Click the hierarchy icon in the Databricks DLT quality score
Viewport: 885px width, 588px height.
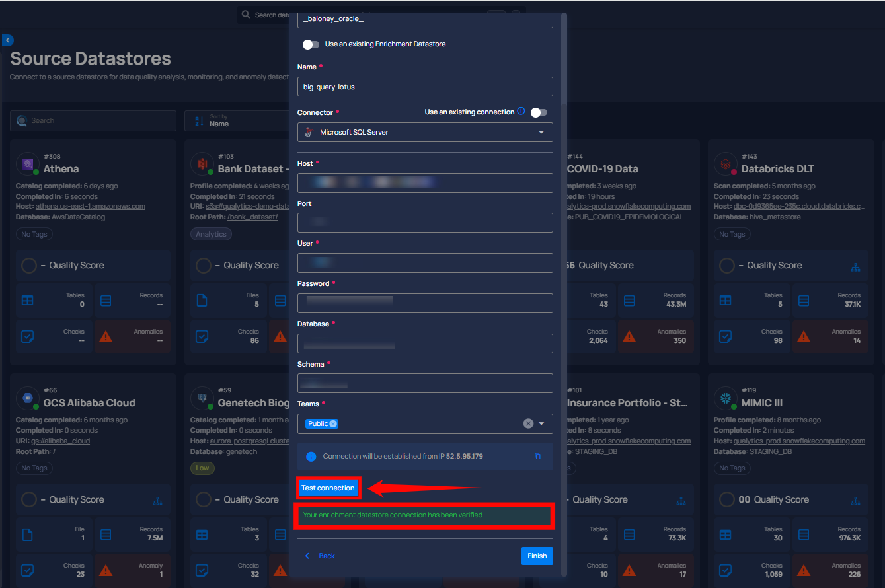point(855,267)
